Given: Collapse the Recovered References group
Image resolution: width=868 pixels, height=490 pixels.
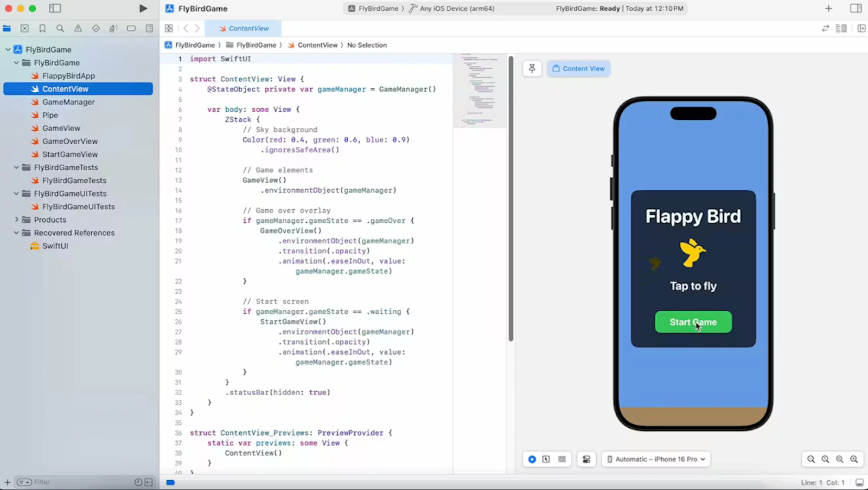Looking at the screenshot, I should tap(16, 233).
